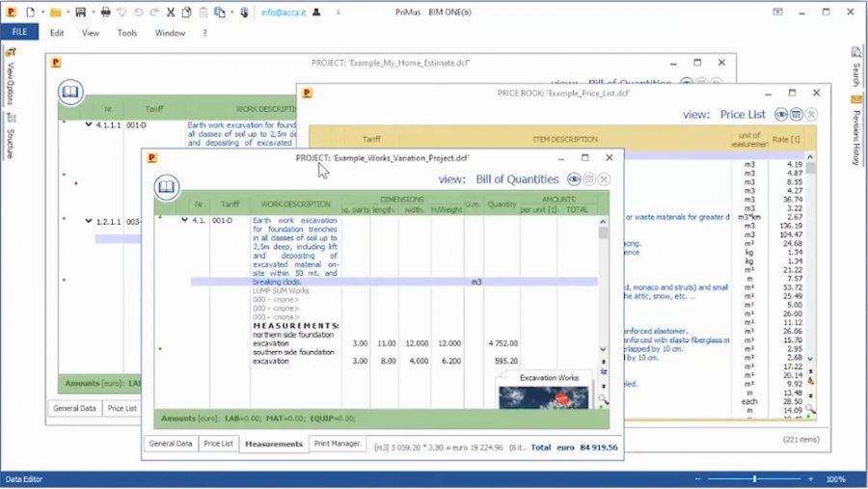Image resolution: width=868 pixels, height=489 pixels.
Task: Open the View menu
Action: [91, 33]
